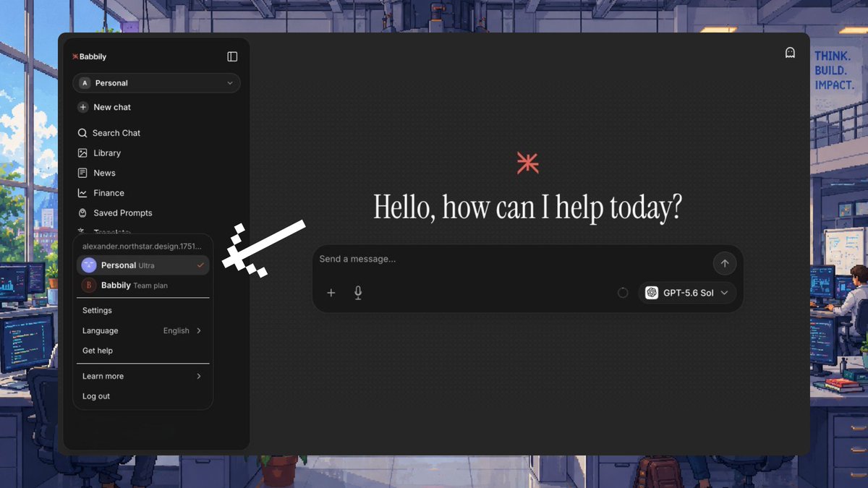Open Search Chat from the sidebar

coord(109,133)
